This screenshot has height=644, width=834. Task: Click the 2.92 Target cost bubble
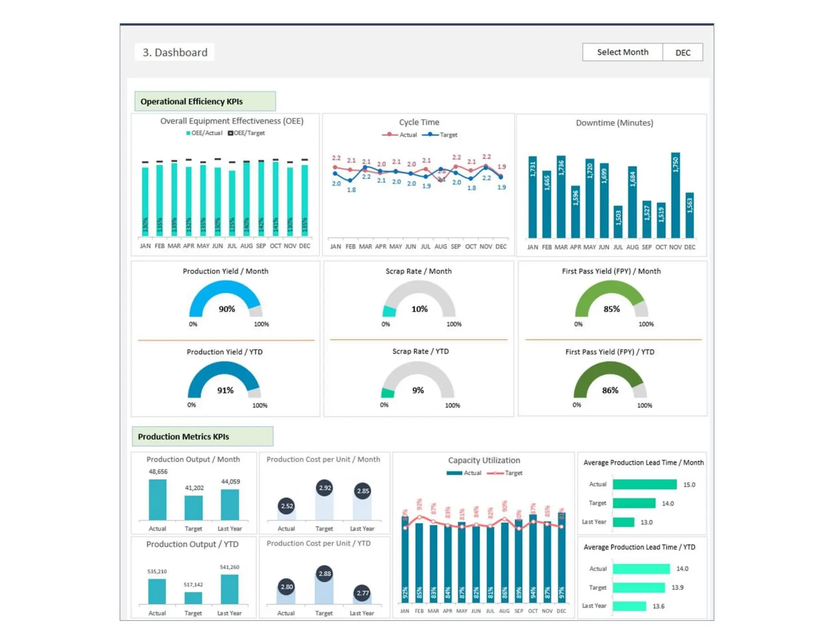325,488
